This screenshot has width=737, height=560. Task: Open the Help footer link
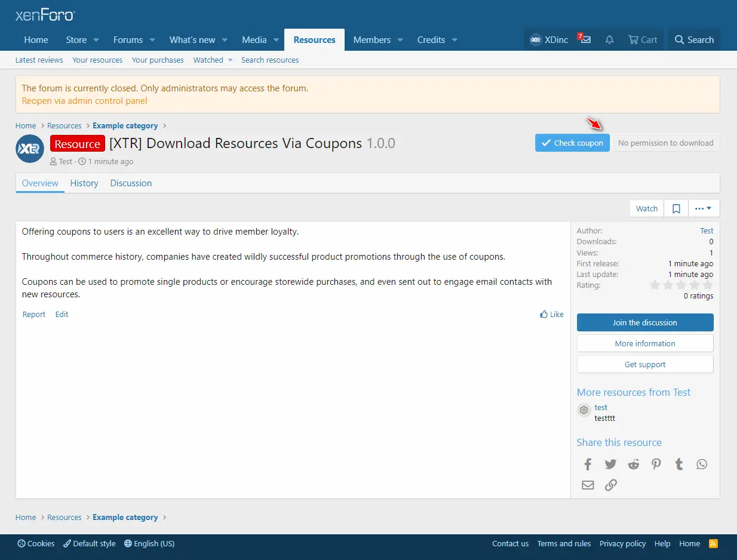coord(662,543)
